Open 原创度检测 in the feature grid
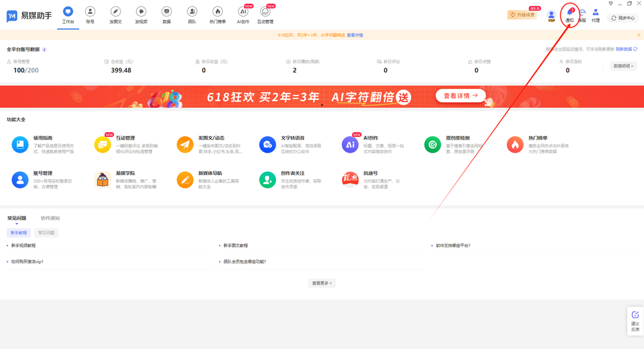The height and width of the screenshot is (349, 644). [x=453, y=144]
